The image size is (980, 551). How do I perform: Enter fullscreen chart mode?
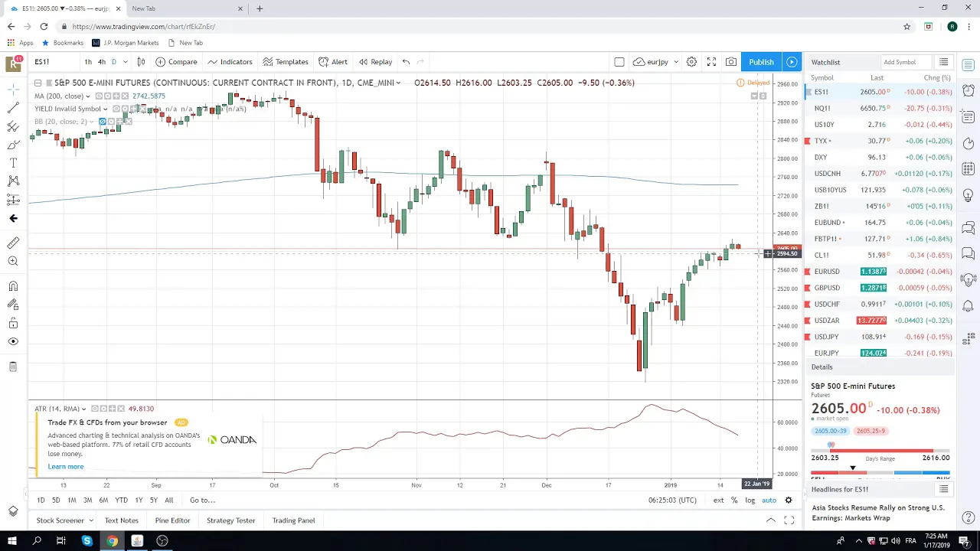point(711,62)
